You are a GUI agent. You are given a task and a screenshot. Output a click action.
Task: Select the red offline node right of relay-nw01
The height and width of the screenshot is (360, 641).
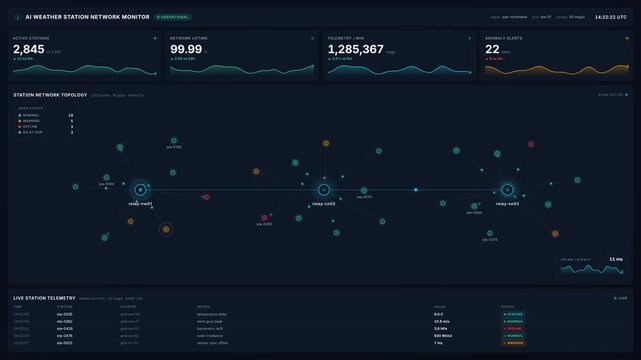[206, 197]
